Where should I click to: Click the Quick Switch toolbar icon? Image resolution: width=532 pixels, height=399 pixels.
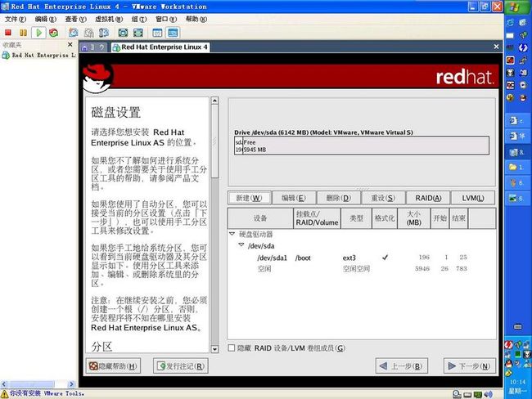[x=138, y=33]
